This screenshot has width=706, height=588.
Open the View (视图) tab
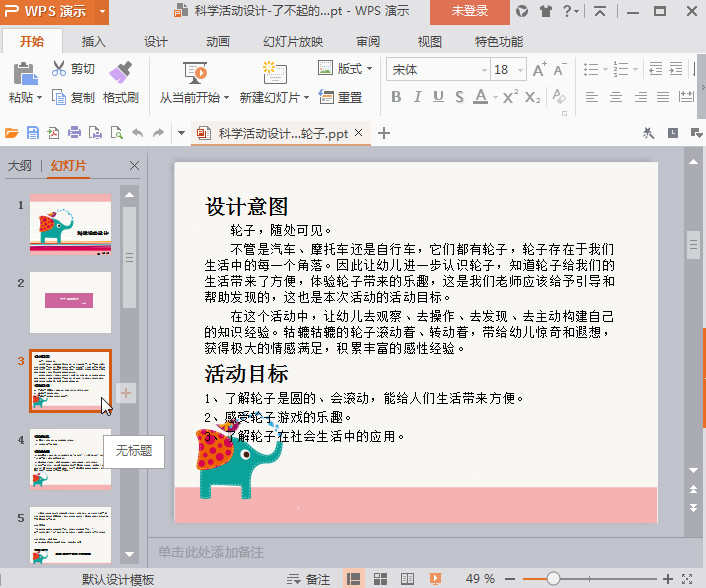(430, 42)
